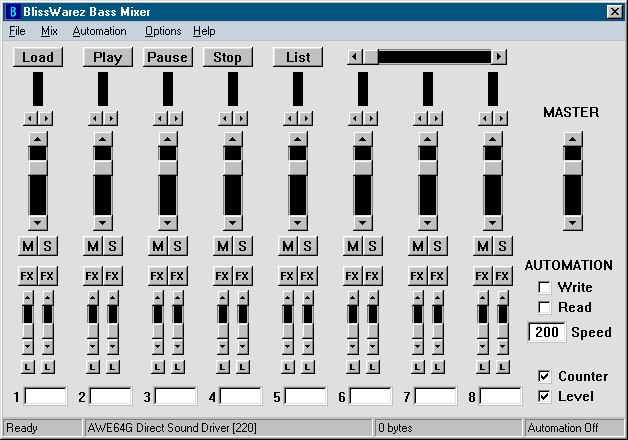The image size is (628, 440).
Task: Click the first FX button of channel 1
Action: click(x=28, y=276)
